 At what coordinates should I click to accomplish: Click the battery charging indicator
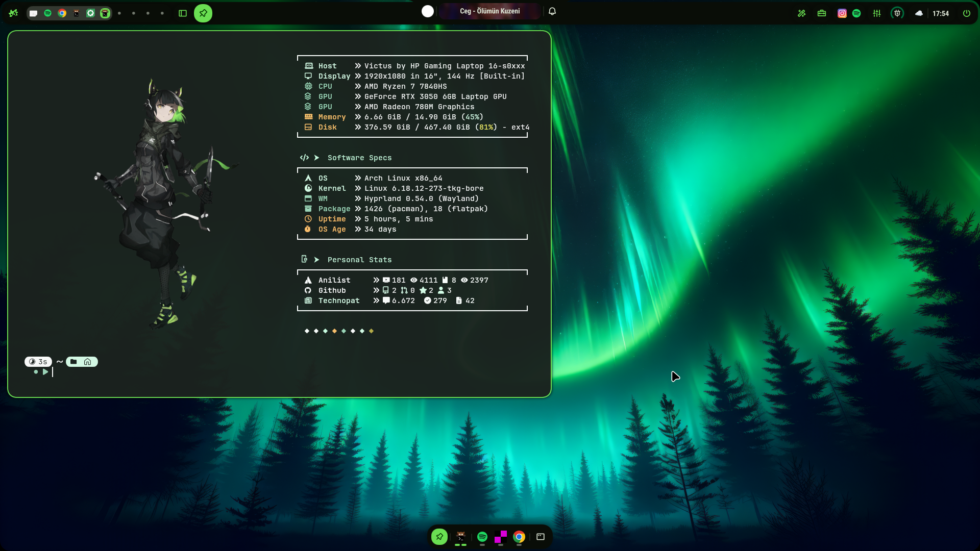pyautogui.click(x=897, y=13)
